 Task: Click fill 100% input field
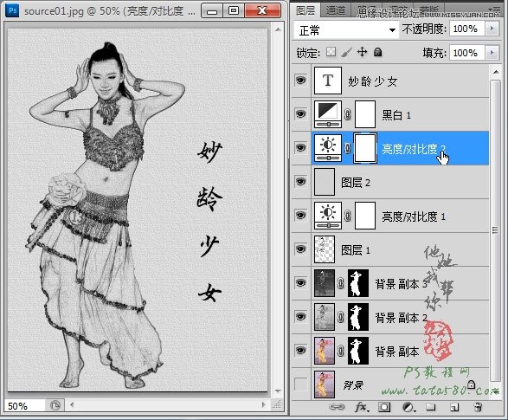[x=466, y=53]
